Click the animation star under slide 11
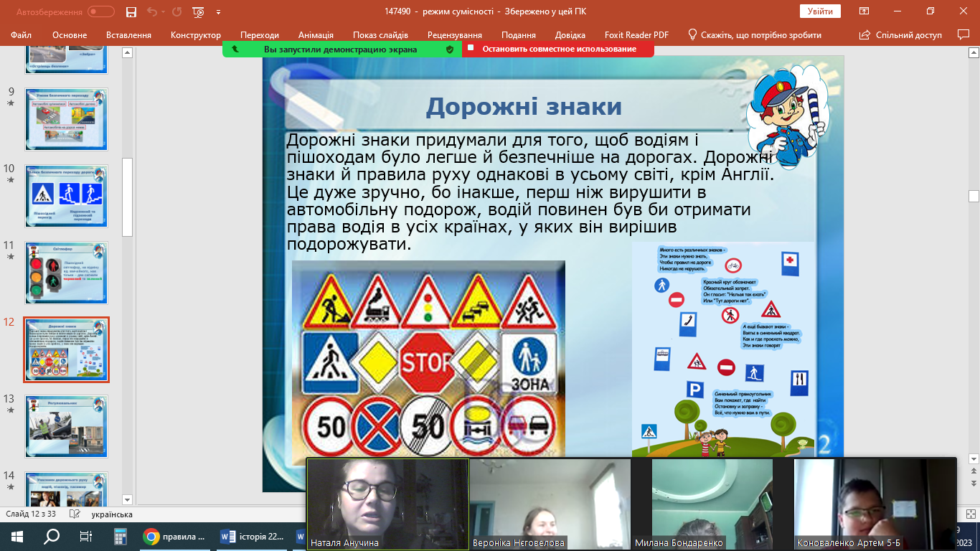Screen dimensions: 980x551 (x=10, y=255)
